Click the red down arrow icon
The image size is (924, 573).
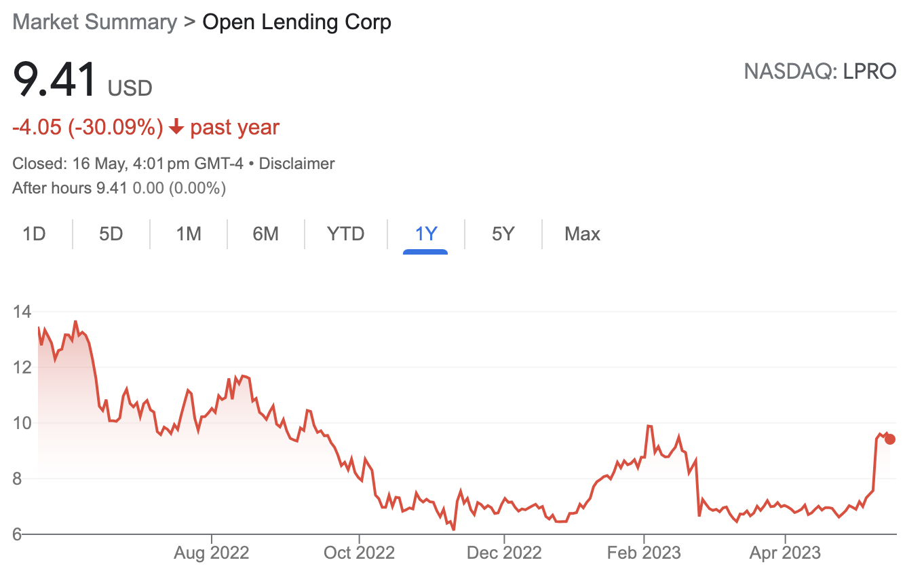click(176, 128)
